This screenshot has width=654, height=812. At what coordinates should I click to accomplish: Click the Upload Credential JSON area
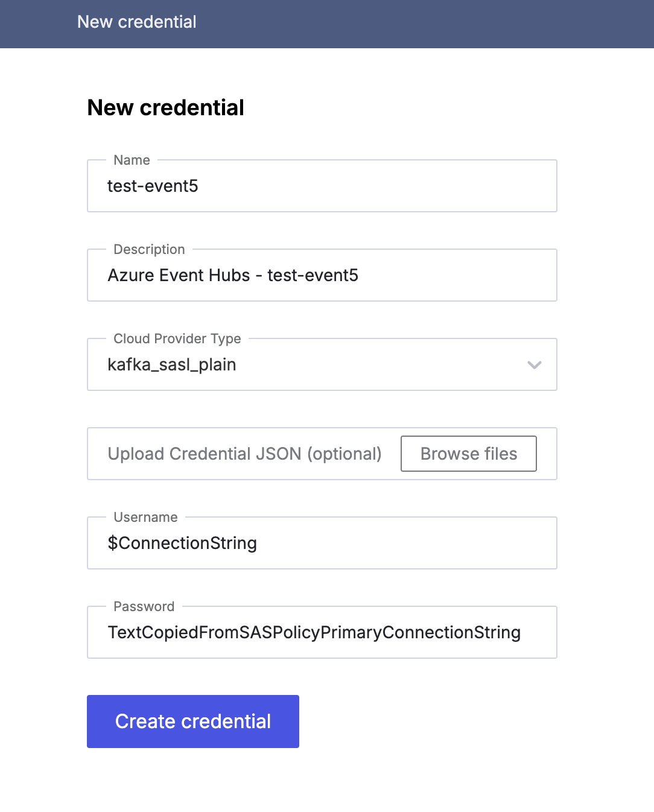click(244, 454)
